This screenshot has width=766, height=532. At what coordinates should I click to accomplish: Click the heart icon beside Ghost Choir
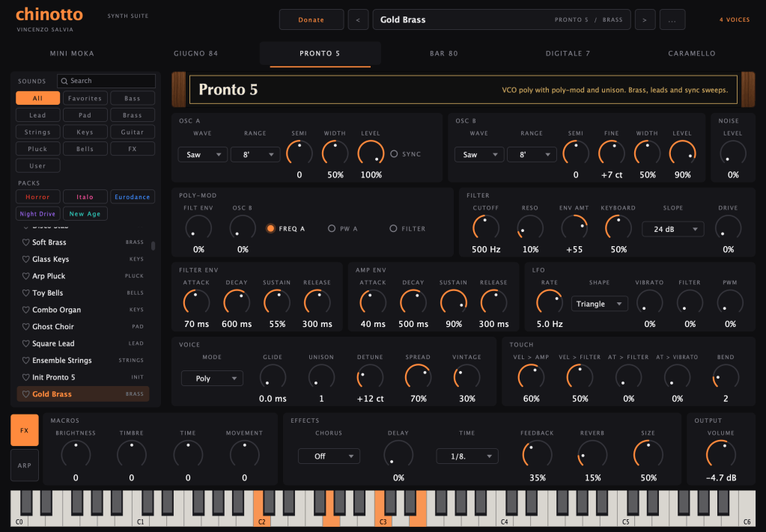tap(26, 326)
